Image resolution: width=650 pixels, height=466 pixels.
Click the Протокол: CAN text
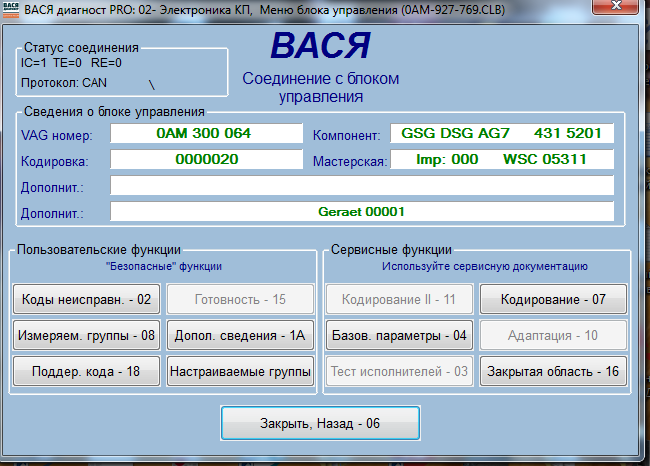64,83
